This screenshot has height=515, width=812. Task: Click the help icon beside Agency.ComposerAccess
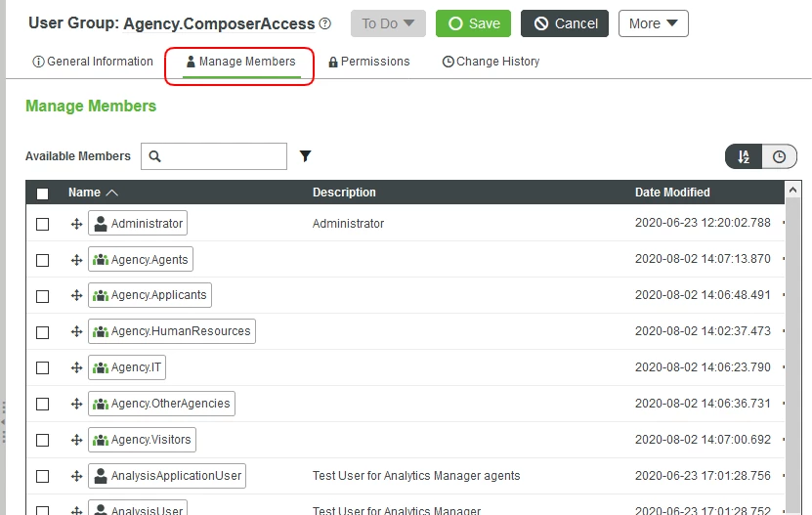pyautogui.click(x=324, y=23)
